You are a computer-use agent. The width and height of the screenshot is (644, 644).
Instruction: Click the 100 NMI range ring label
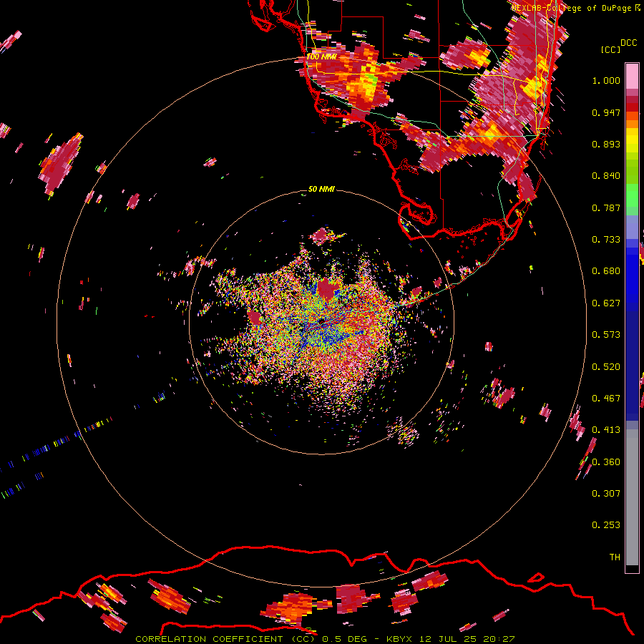(x=321, y=57)
